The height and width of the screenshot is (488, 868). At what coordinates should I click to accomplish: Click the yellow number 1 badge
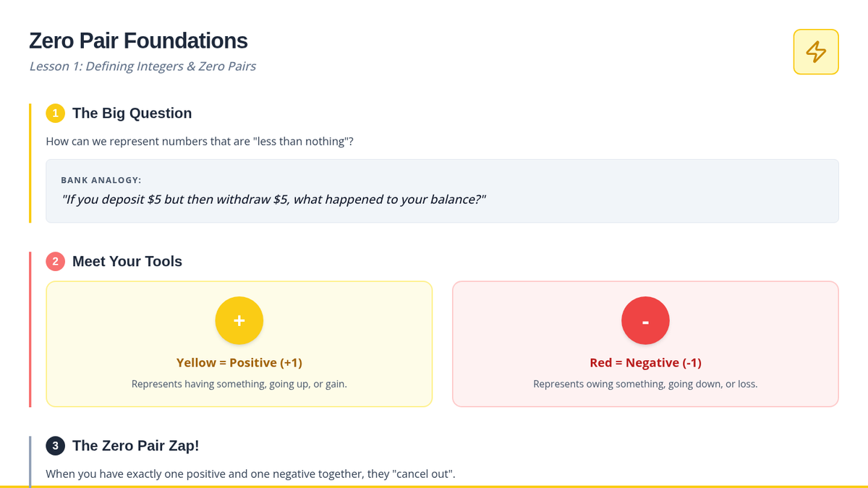tap(55, 114)
